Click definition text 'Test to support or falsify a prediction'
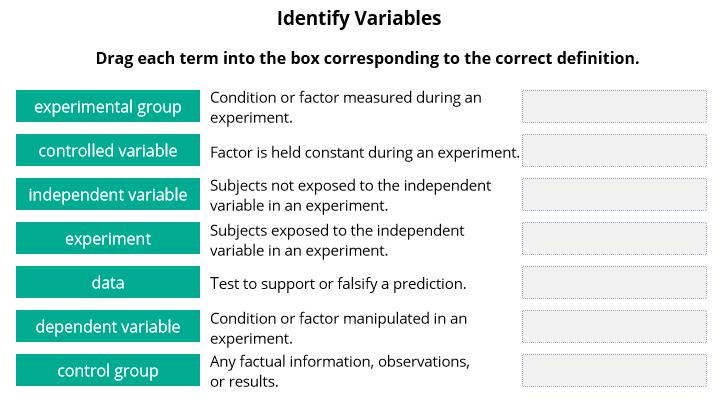The width and height of the screenshot is (720, 405). (x=338, y=284)
